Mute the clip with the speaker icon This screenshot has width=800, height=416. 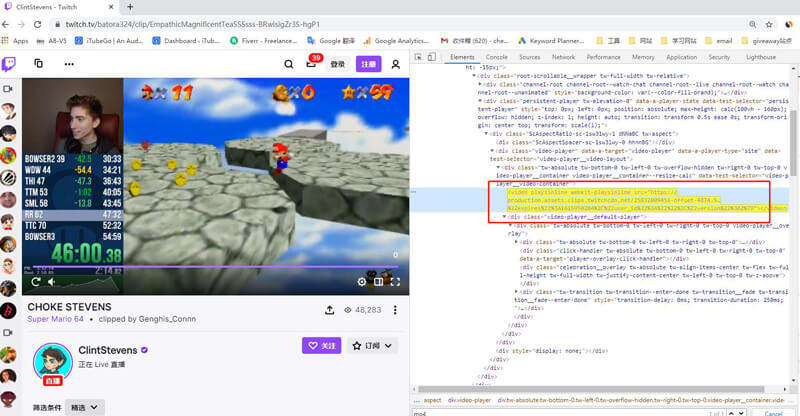point(51,282)
